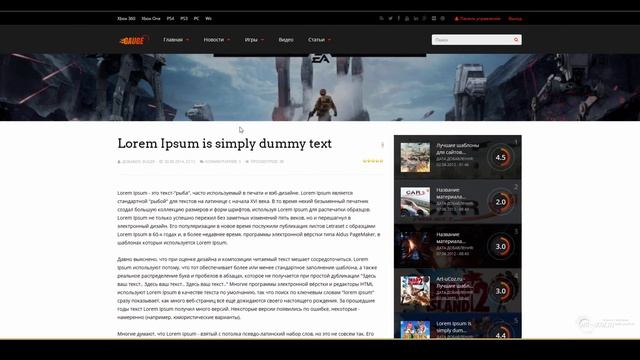Open the Twitter social icon
Screen dimensions: 640x360
pyautogui.click(x=390, y=18)
